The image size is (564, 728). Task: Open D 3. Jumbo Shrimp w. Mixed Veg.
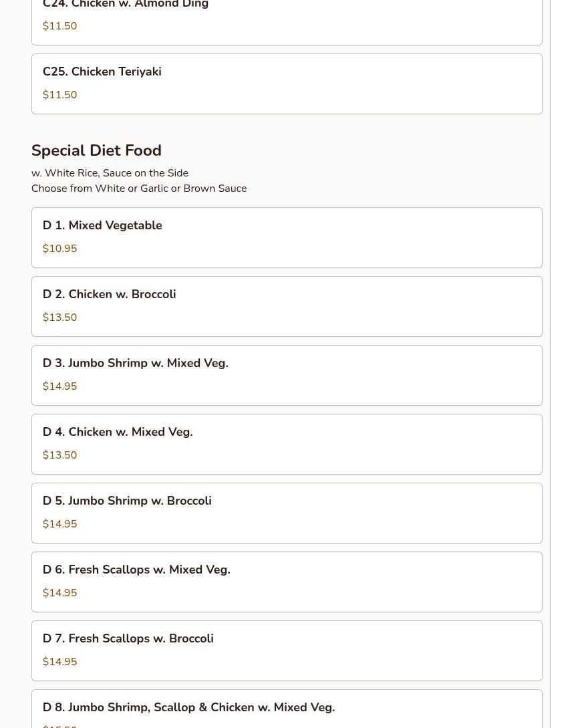(136, 363)
